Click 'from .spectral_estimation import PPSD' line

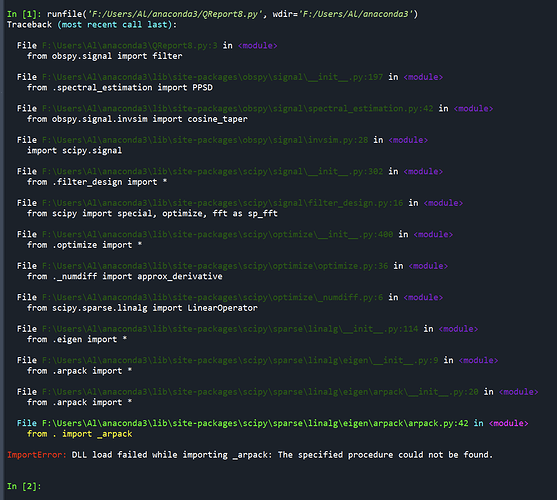(120, 88)
